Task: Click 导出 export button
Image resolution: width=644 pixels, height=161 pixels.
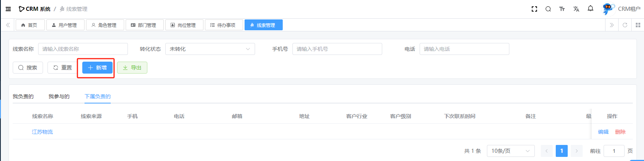Action: 132,68
